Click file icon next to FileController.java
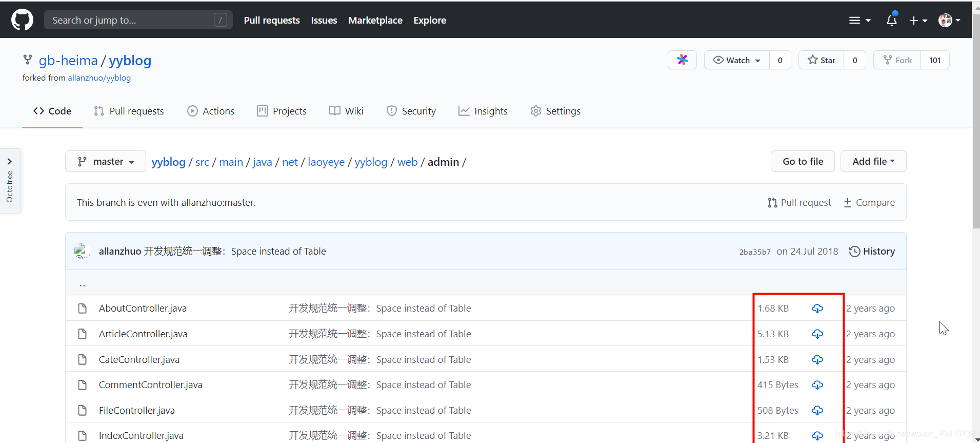Image resolution: width=980 pixels, height=443 pixels. (82, 411)
